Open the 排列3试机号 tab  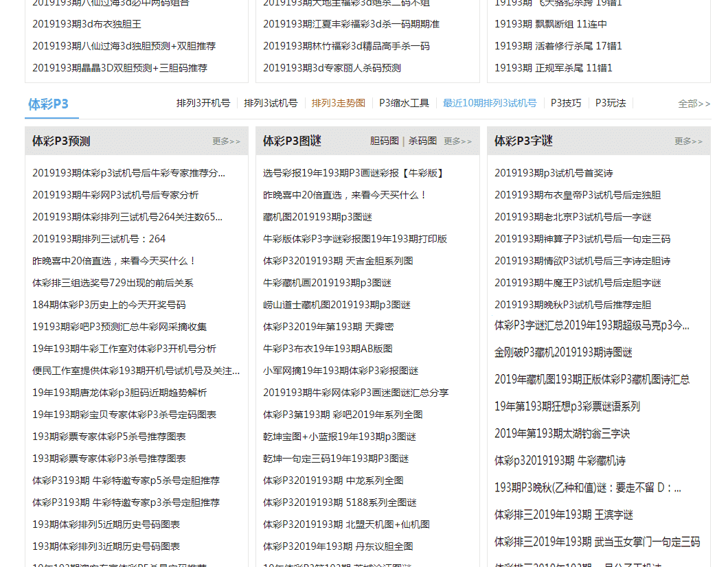coord(271,103)
